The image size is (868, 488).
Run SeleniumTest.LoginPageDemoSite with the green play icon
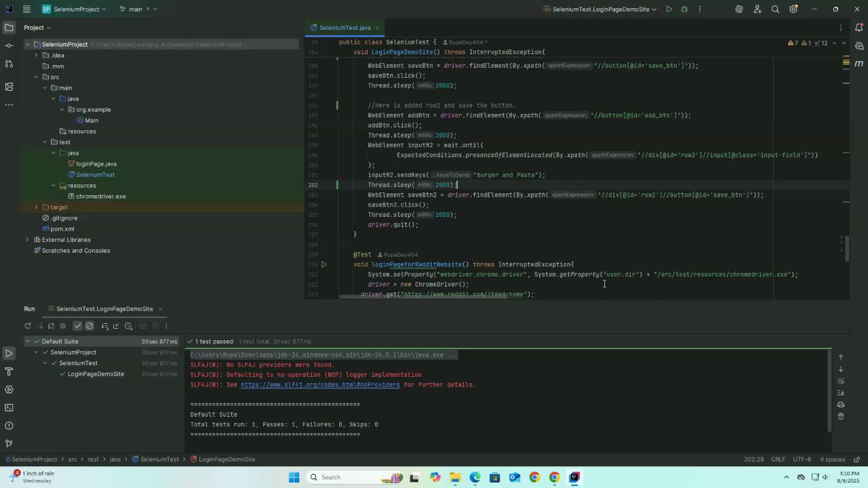coord(669,9)
